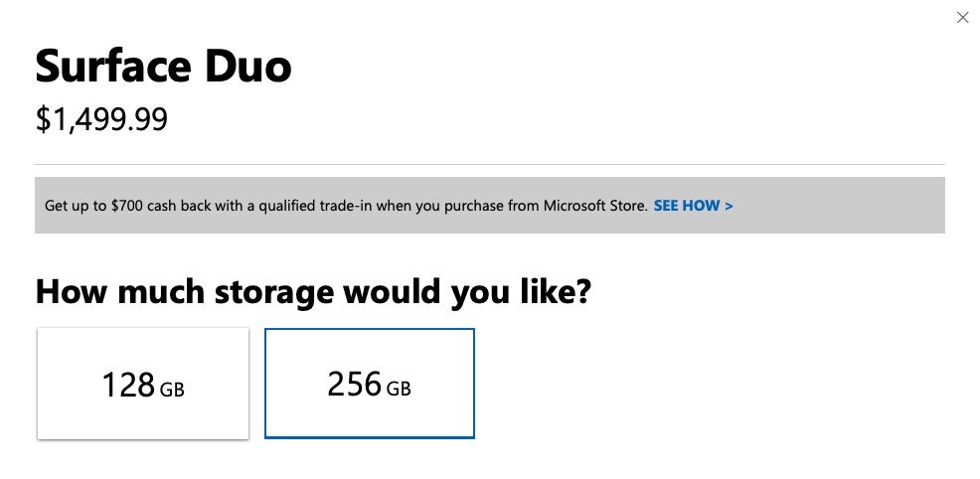This screenshot has width=980, height=479.
Task: Click the word "Duo" in the title
Action: pyautogui.click(x=250, y=67)
